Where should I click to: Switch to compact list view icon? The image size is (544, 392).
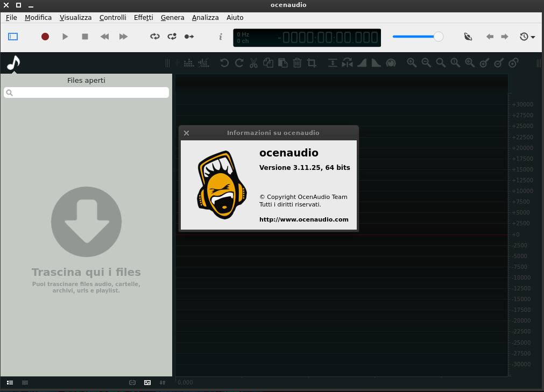[x=25, y=383]
